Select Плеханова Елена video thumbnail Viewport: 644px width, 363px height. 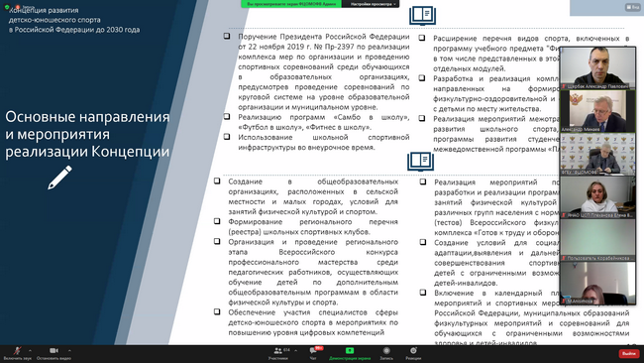[597, 197]
